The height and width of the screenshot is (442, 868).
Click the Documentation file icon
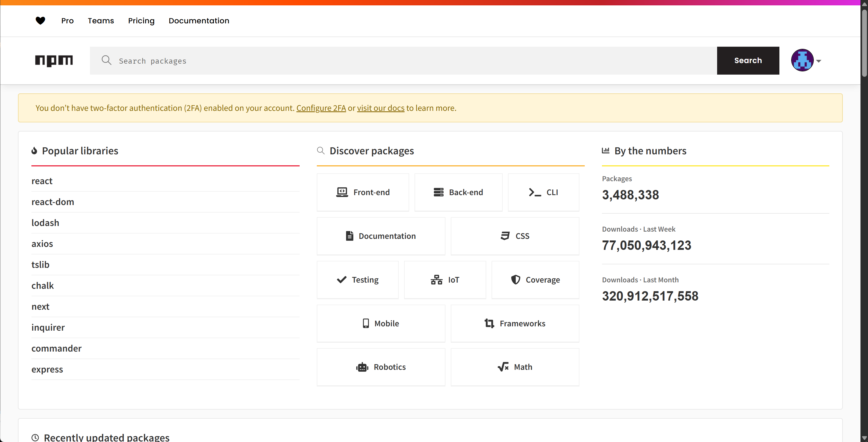pyautogui.click(x=350, y=236)
